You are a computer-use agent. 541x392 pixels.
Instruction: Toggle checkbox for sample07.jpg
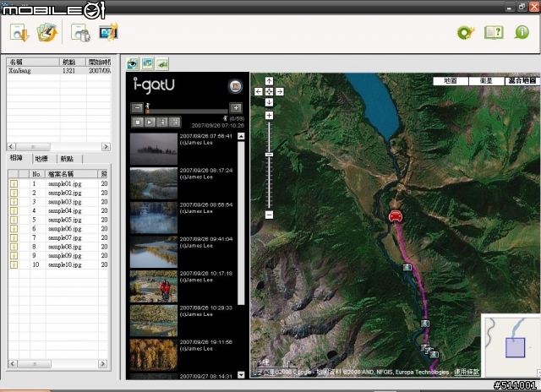coord(14,237)
